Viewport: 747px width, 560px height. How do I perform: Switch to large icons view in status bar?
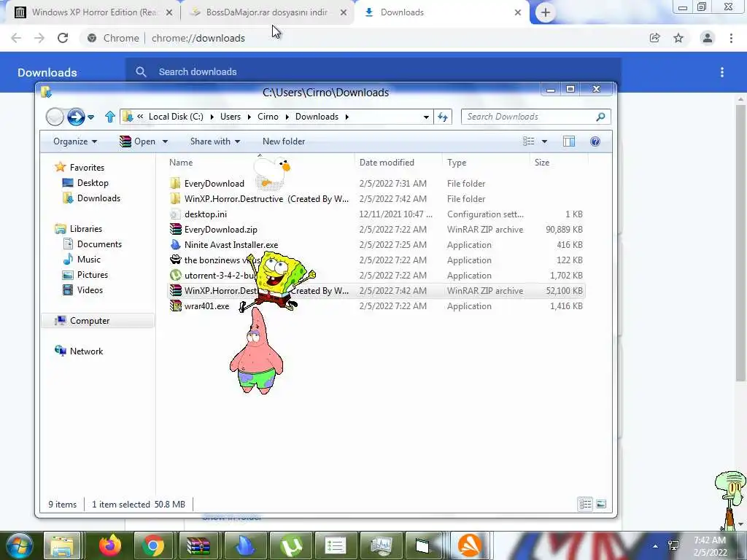click(601, 504)
